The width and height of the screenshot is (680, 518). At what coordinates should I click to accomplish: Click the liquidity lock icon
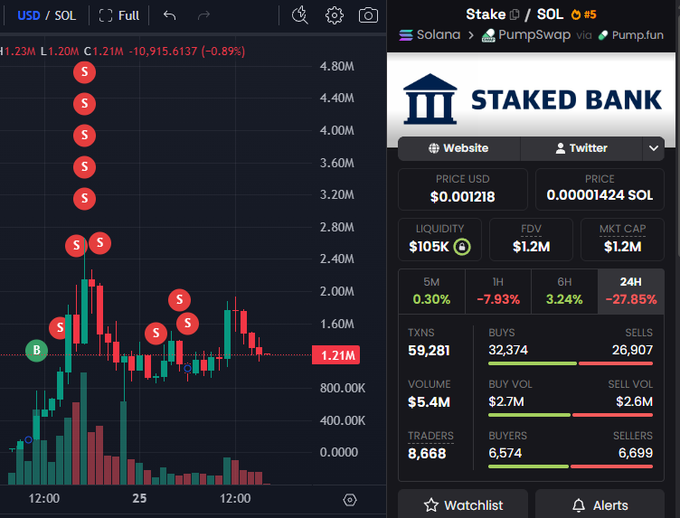[462, 247]
